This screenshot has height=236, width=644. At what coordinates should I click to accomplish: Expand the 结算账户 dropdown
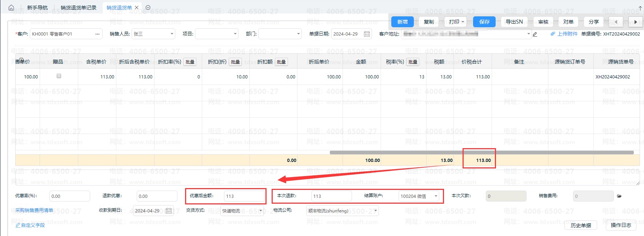pyautogui.click(x=436, y=196)
